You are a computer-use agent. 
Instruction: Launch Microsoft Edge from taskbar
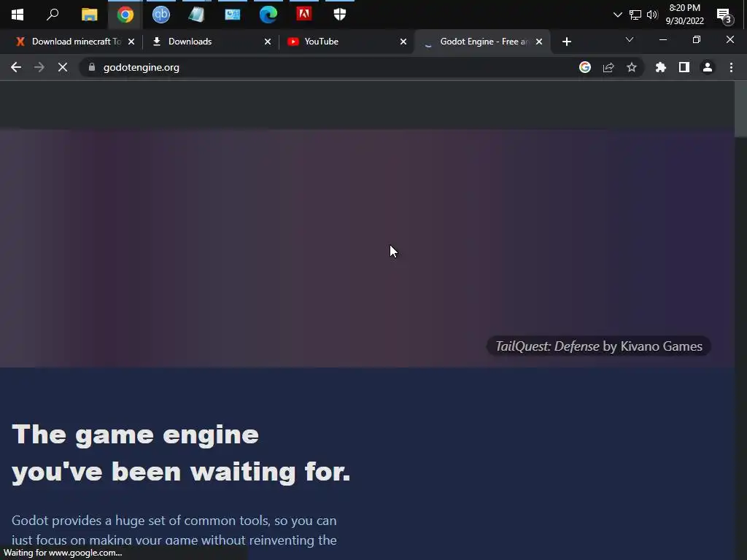click(x=268, y=15)
